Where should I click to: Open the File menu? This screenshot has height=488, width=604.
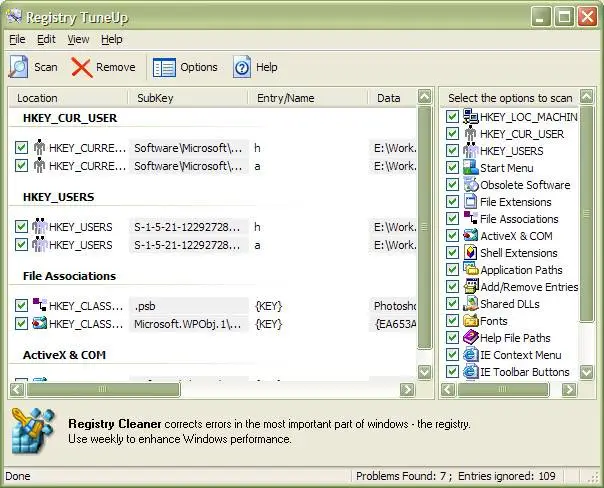tap(17, 39)
